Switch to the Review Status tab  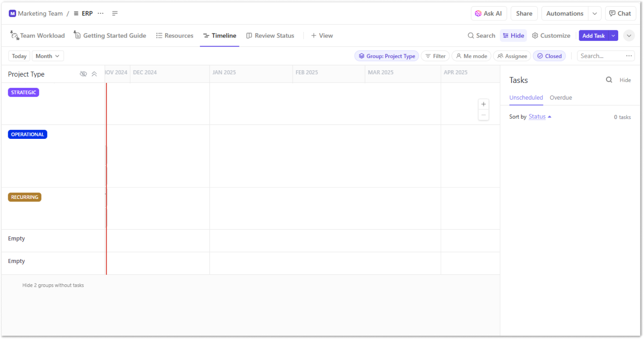click(x=270, y=36)
